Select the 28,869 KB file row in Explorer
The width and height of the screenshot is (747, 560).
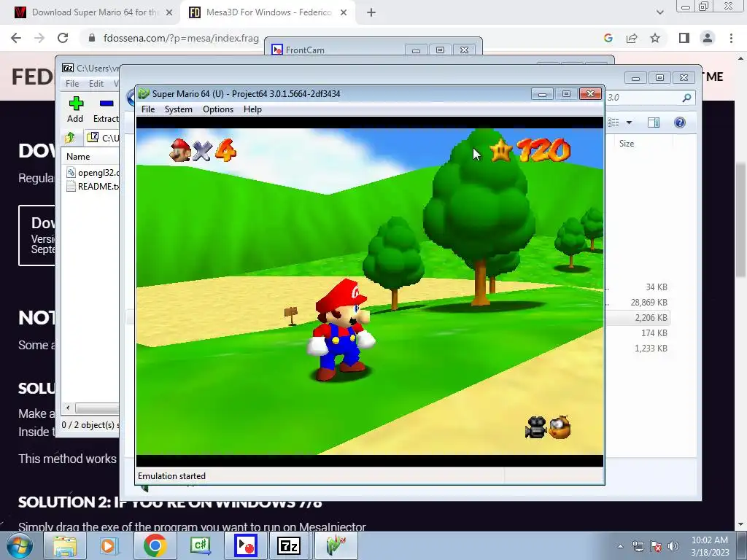click(638, 303)
